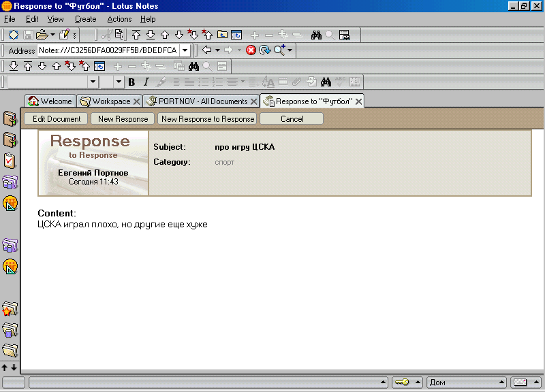This screenshot has width=545, height=392.
Task: Click the diamond Properties icon in toolbar
Action: point(14,35)
